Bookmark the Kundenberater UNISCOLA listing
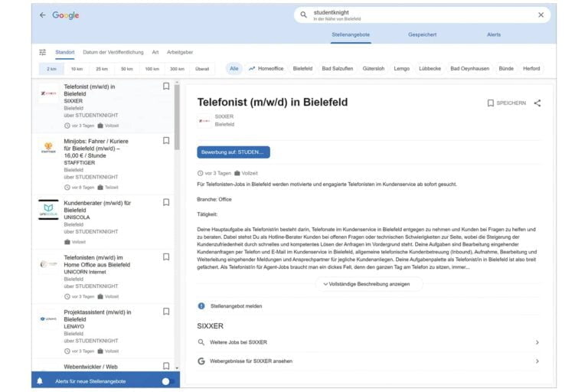Screen dimensions: 588x392 166,203
